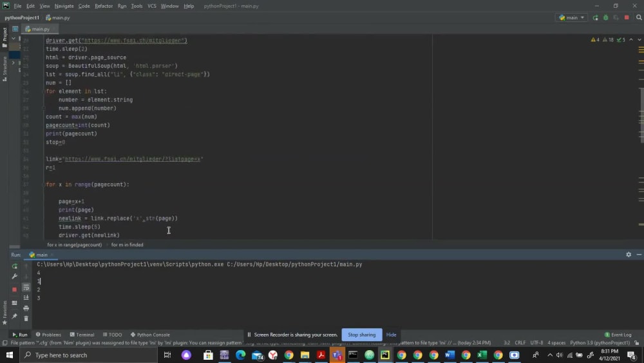Switch to the Problems tool tab
This screenshot has height=363, width=644.
[x=48, y=335]
